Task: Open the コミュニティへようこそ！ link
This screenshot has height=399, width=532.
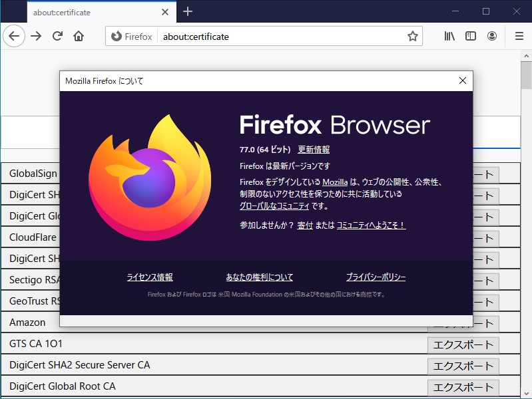Action: click(x=371, y=225)
